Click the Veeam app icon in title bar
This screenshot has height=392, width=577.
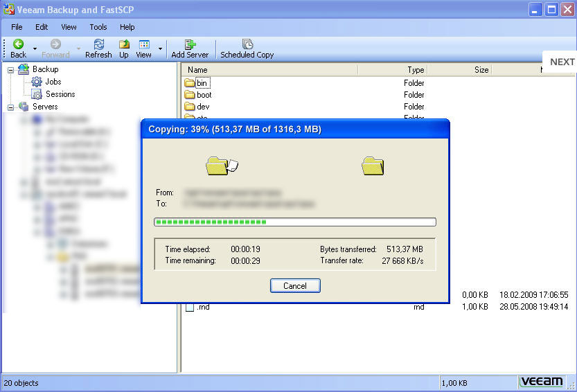click(9, 9)
